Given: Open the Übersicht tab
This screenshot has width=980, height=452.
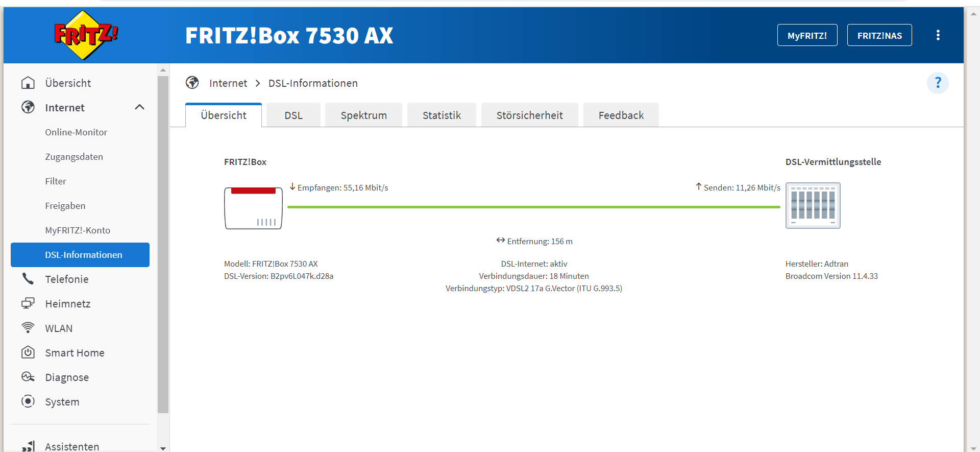Looking at the screenshot, I should (x=224, y=115).
